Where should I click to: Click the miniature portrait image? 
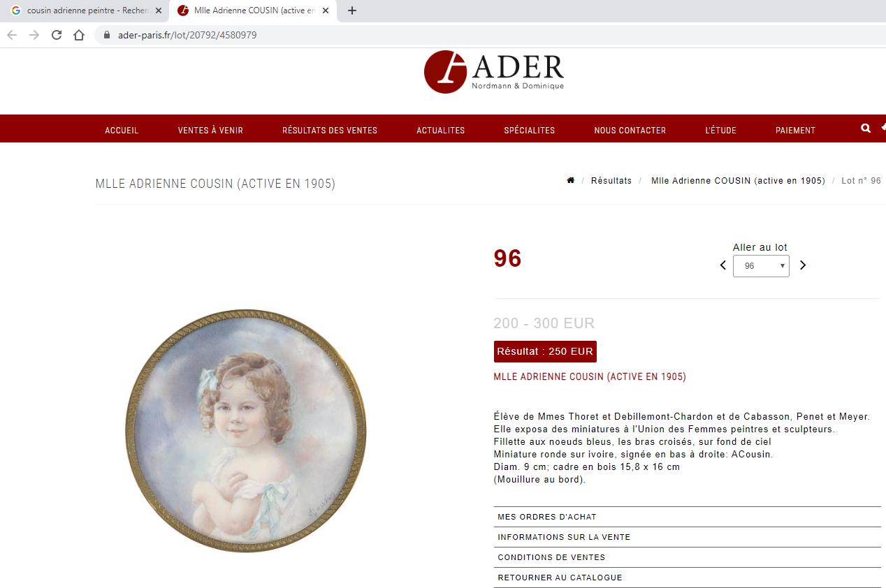(246, 431)
